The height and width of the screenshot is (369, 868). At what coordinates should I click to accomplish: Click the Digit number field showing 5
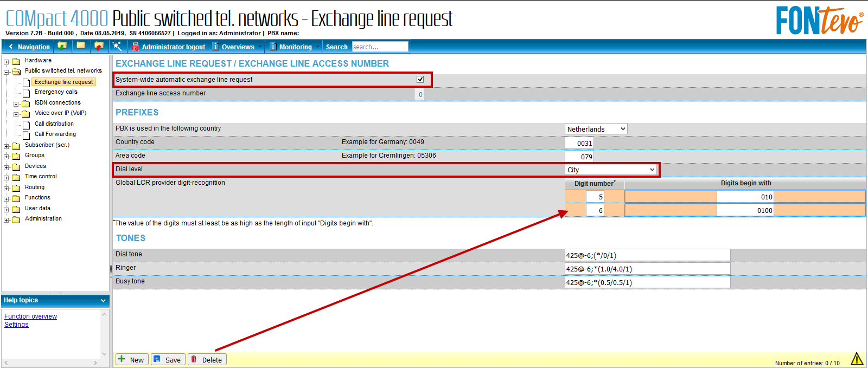click(595, 197)
